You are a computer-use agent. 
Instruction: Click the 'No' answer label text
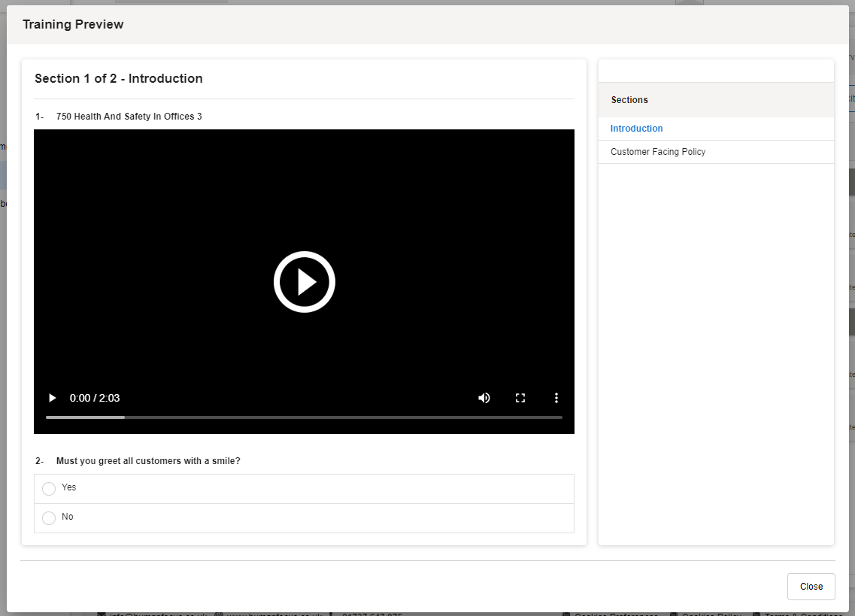coord(68,517)
